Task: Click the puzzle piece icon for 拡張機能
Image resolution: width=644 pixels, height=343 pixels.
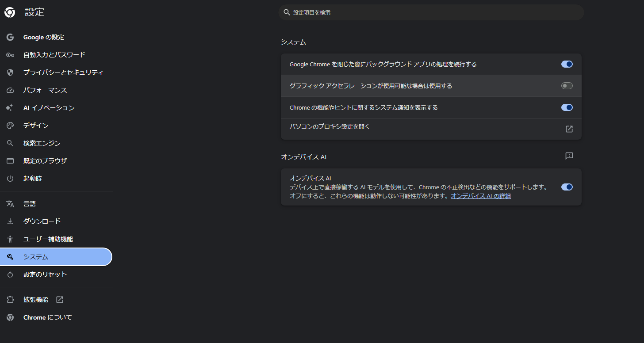Action: [x=10, y=300]
